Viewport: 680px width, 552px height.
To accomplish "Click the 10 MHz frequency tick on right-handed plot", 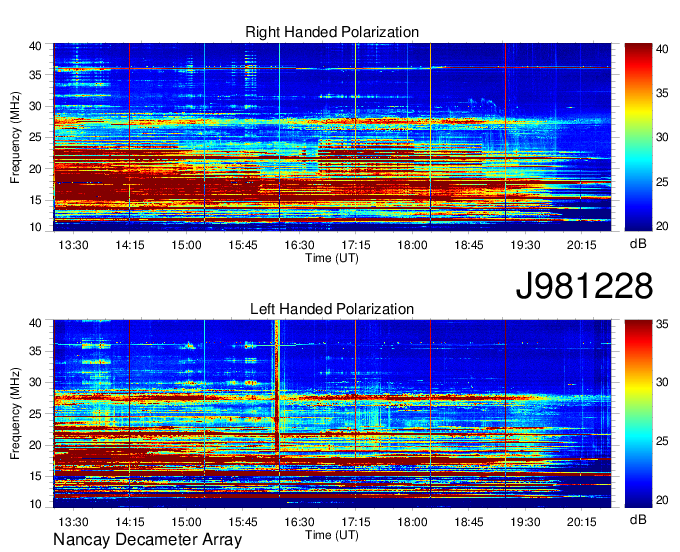I will tap(35, 227).
